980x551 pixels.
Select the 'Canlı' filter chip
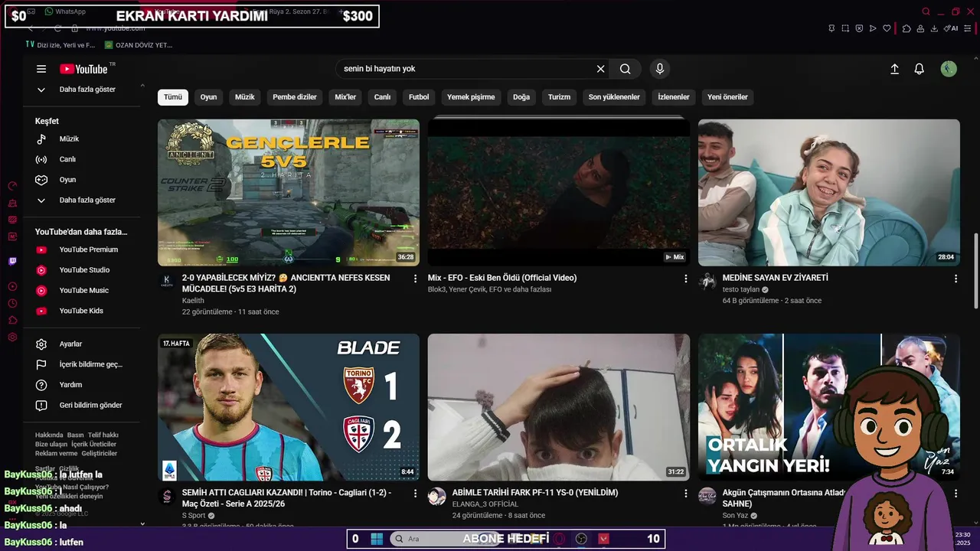click(x=382, y=97)
